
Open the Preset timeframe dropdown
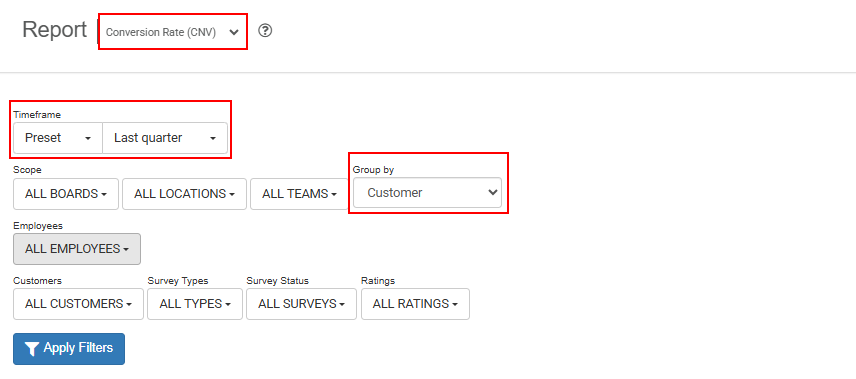58,138
